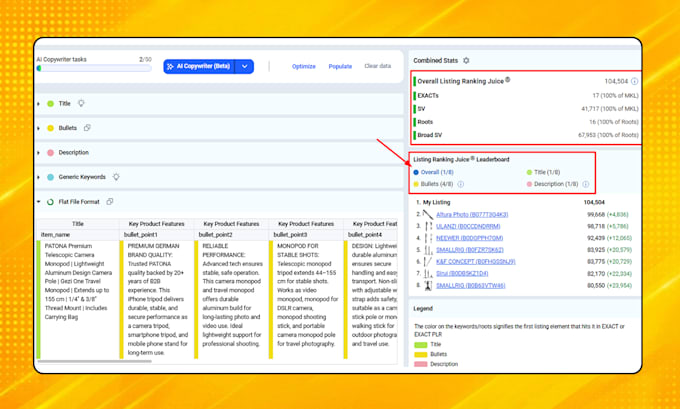Open AI Copywriter dropdown arrow
Viewport: 680px width, 409px height.
pyautogui.click(x=245, y=66)
